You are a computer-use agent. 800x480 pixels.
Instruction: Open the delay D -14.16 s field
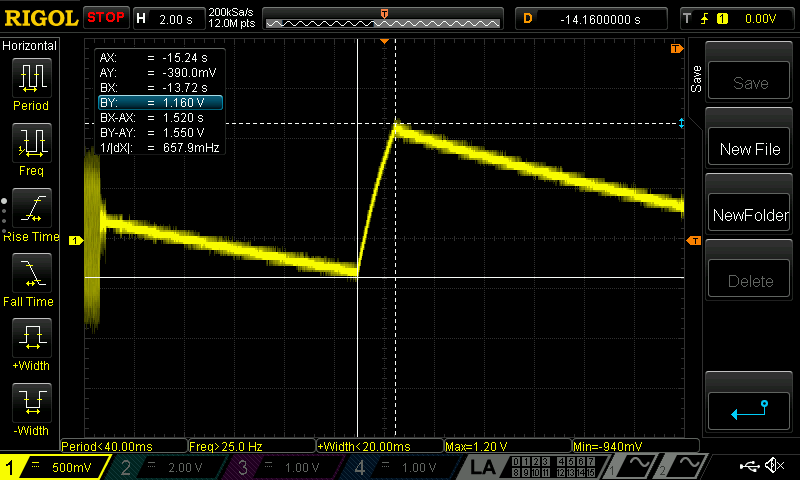click(592, 18)
